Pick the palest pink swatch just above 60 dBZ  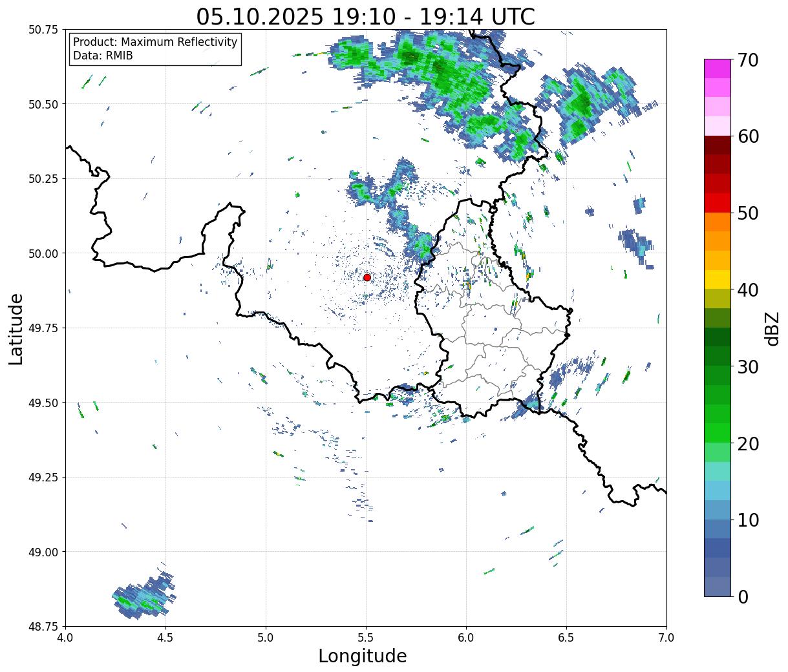tap(718, 126)
